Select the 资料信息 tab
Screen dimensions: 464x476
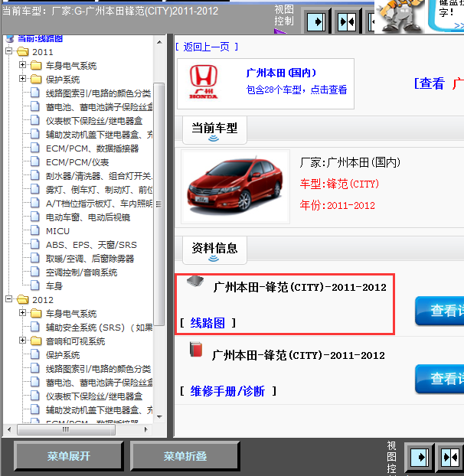[214, 250]
